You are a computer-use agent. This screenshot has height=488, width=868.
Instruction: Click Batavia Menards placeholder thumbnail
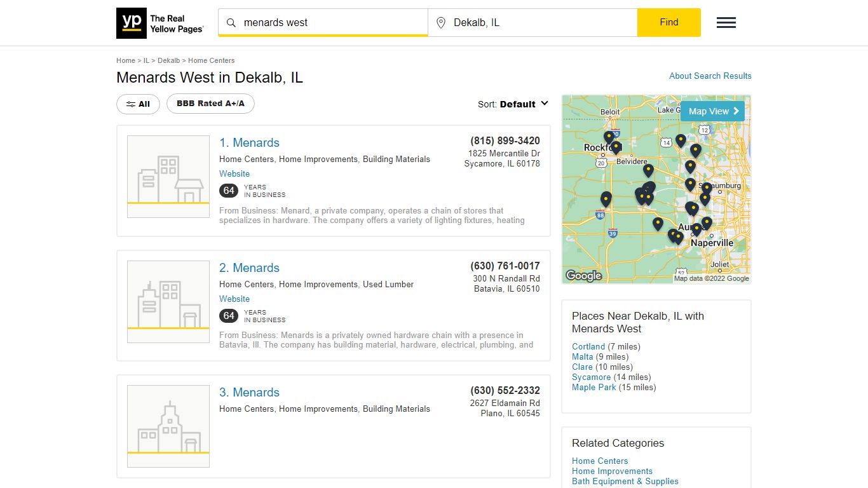pyautogui.click(x=168, y=302)
